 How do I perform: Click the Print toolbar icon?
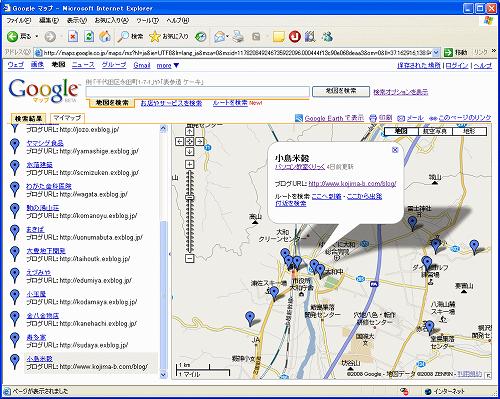[238, 36]
